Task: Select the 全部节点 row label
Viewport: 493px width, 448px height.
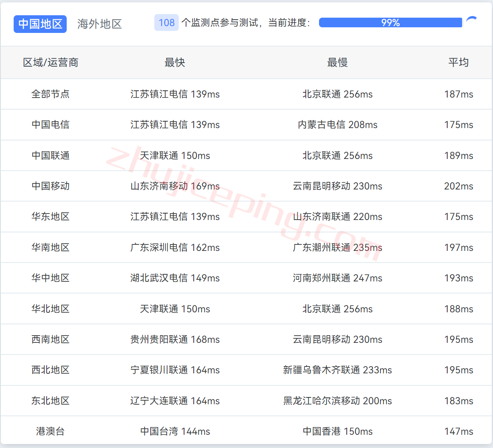Action: tap(51, 94)
